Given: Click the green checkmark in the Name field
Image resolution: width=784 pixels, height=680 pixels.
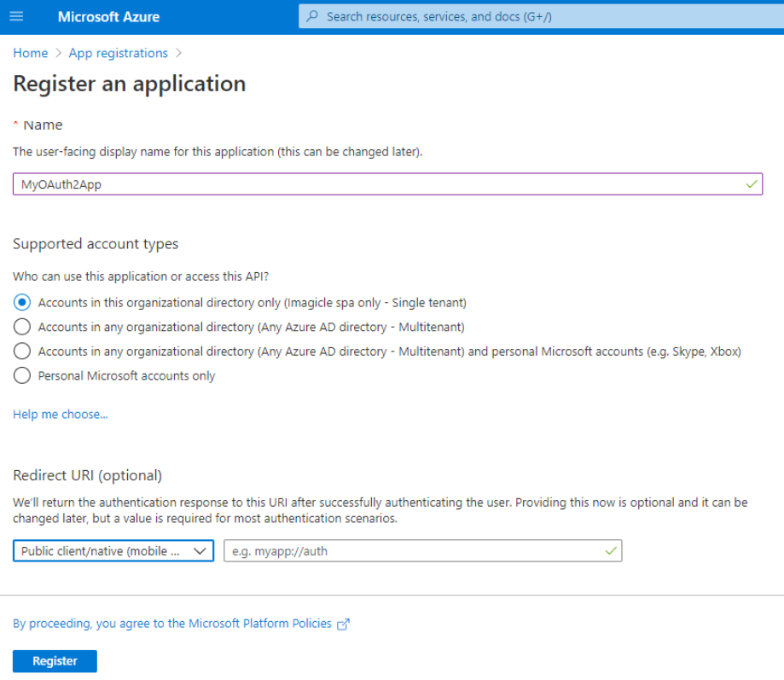Looking at the screenshot, I should click(750, 183).
